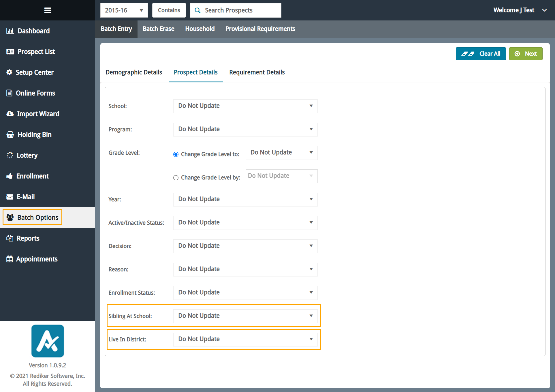This screenshot has width=555, height=392.
Task: Switch to the Requirement Details tab
Action: pyautogui.click(x=257, y=72)
